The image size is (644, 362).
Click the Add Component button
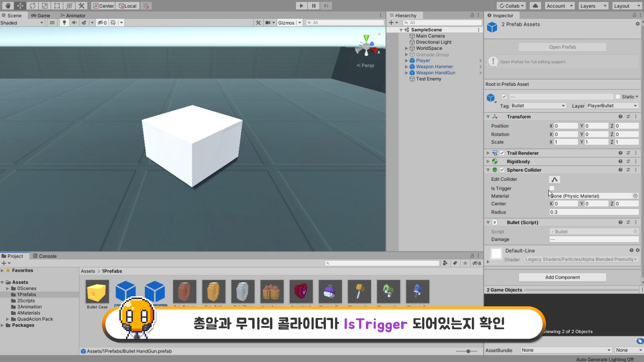pos(562,277)
